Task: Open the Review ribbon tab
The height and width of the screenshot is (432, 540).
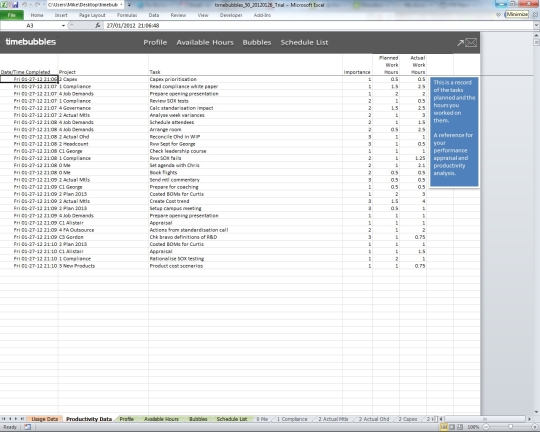Action: pyautogui.click(x=178, y=15)
